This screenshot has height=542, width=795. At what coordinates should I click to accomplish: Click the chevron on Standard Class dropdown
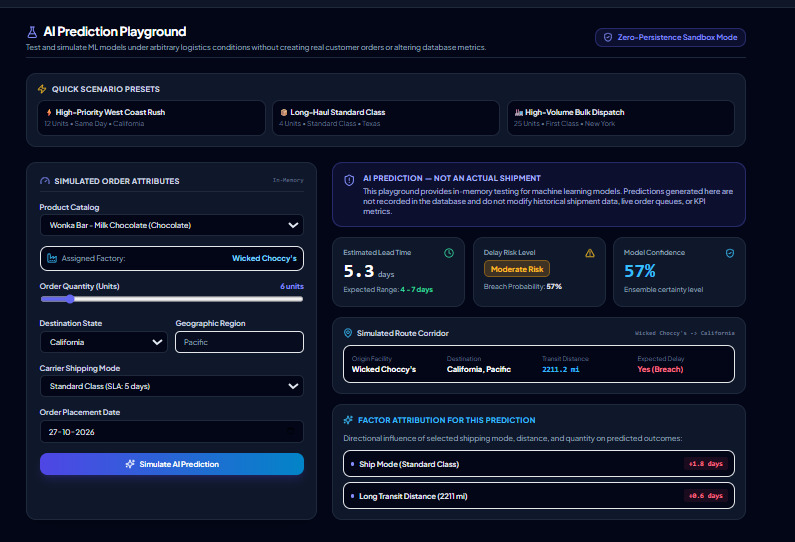point(293,386)
